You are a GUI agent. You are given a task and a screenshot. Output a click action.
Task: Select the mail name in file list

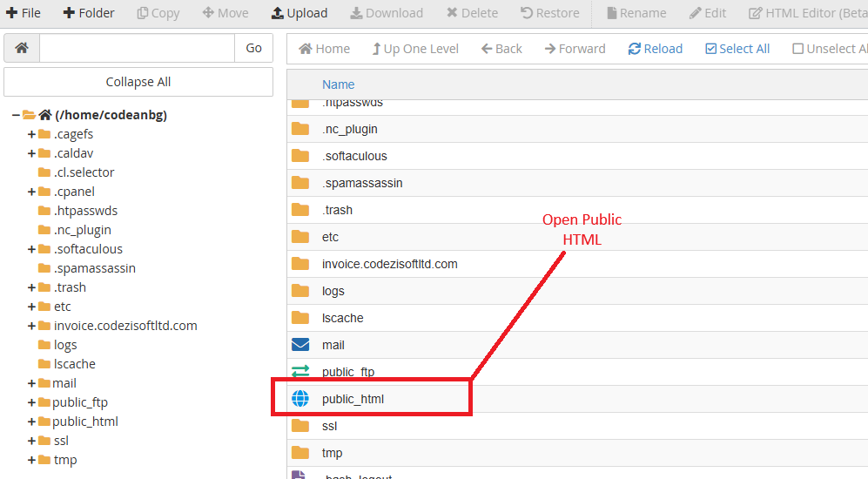click(333, 345)
